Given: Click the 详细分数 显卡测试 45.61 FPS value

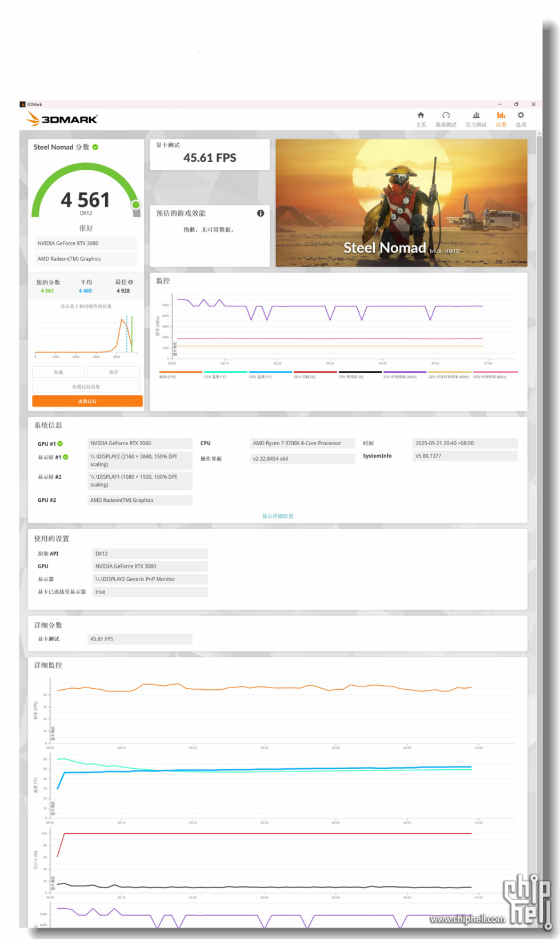Looking at the screenshot, I should (140, 639).
